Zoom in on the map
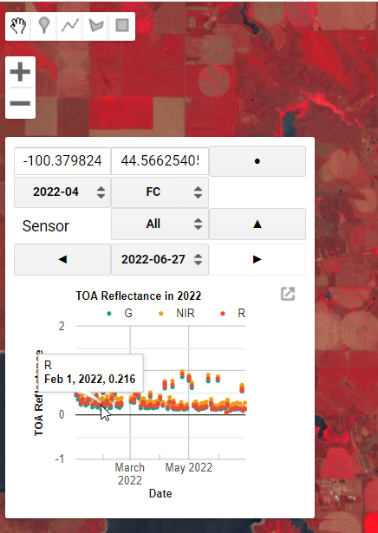378x533 pixels. click(20, 72)
